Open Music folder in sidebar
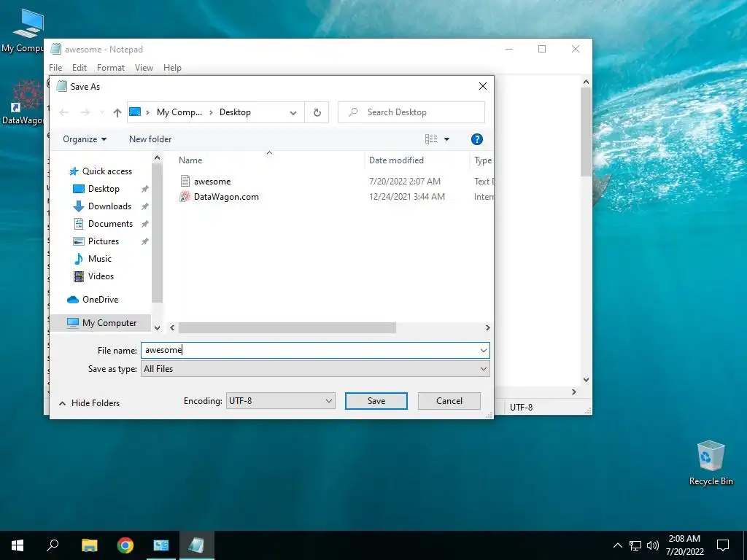747x560 pixels. [99, 259]
